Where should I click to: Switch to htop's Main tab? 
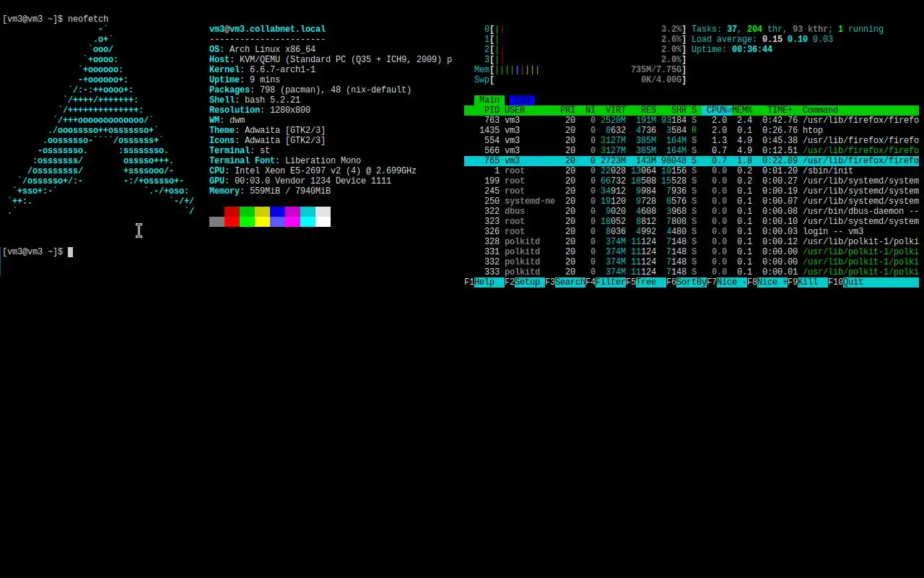coord(489,100)
